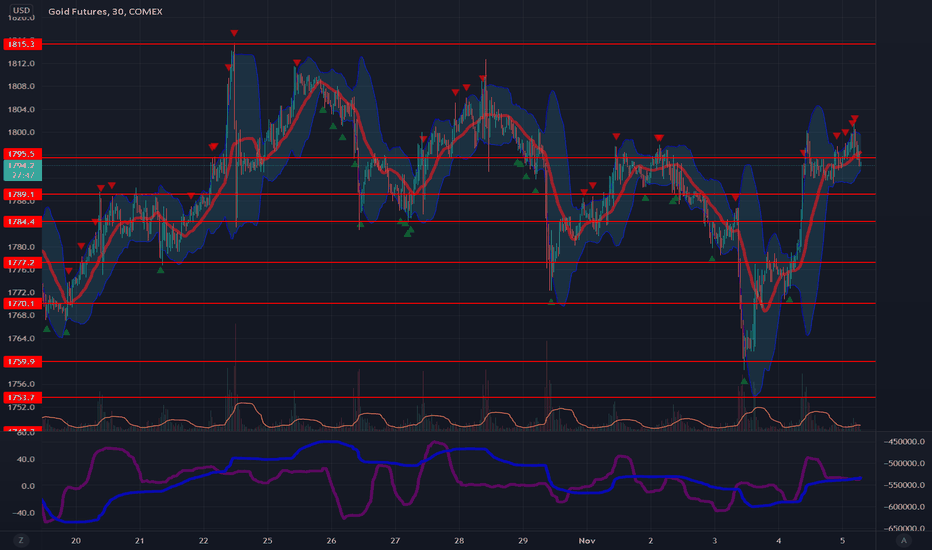Click the red 1815.3 price label
This screenshot has width=932, height=550.
click(x=22, y=44)
